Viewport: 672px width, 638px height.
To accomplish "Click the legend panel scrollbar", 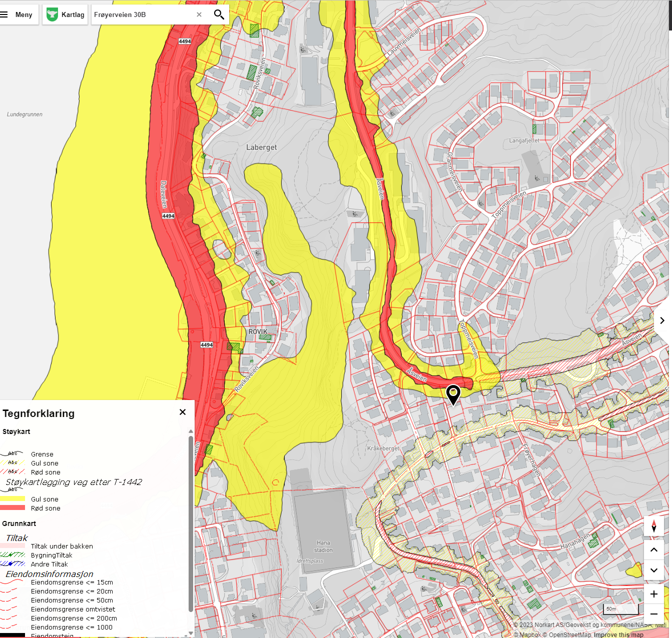I will (x=191, y=523).
